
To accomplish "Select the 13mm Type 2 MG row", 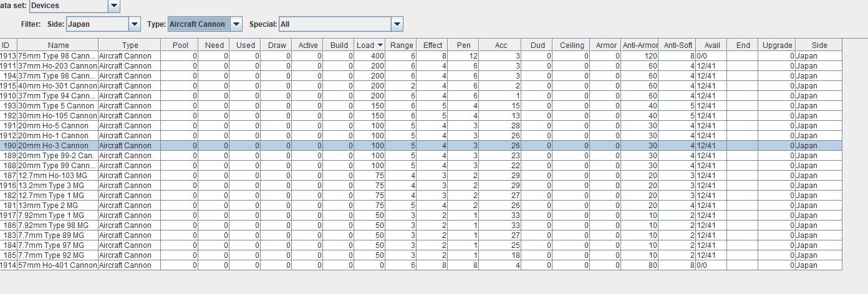I will (421, 206).
